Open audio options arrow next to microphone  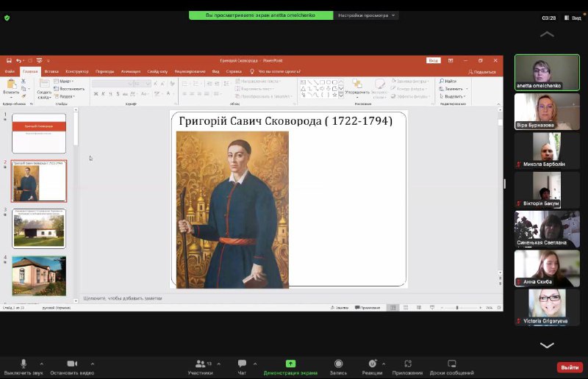(x=42, y=364)
